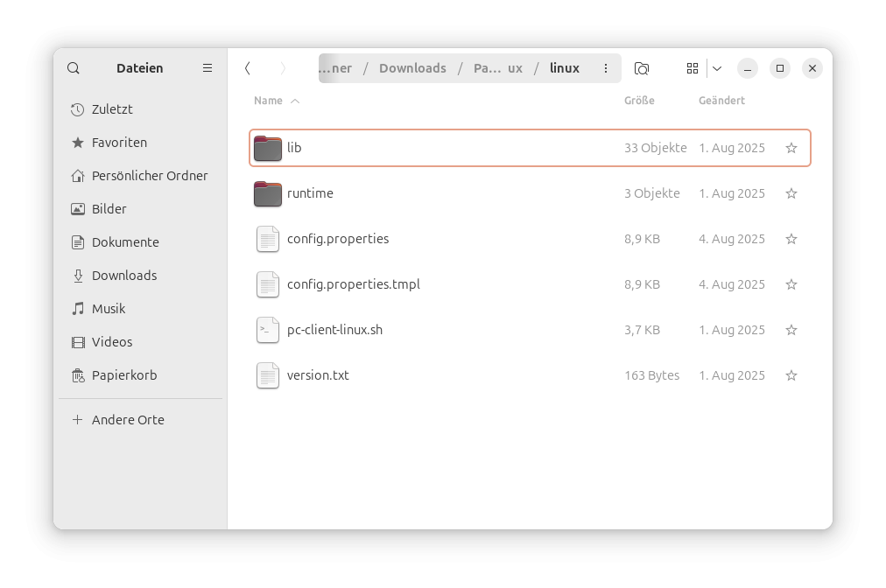
Task: Go back with the left arrow
Action: (248, 68)
